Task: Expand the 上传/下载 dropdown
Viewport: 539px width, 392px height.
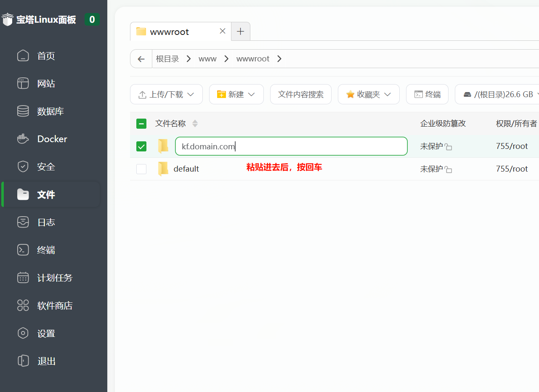Action: [166, 95]
